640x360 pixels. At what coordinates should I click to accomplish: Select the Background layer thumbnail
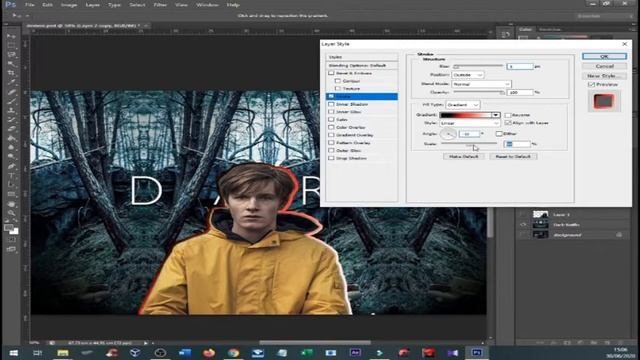(540, 235)
